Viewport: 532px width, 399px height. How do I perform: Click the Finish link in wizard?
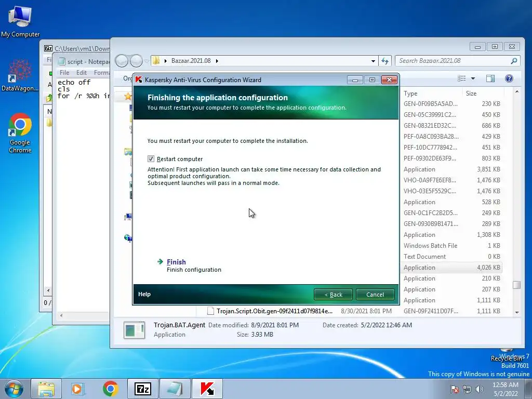(176, 262)
